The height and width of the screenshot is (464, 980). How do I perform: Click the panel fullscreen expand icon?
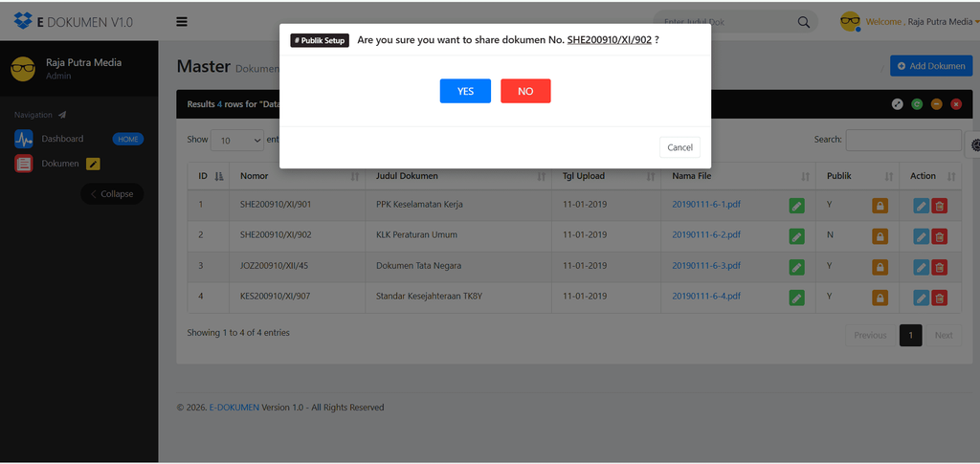coord(898,104)
